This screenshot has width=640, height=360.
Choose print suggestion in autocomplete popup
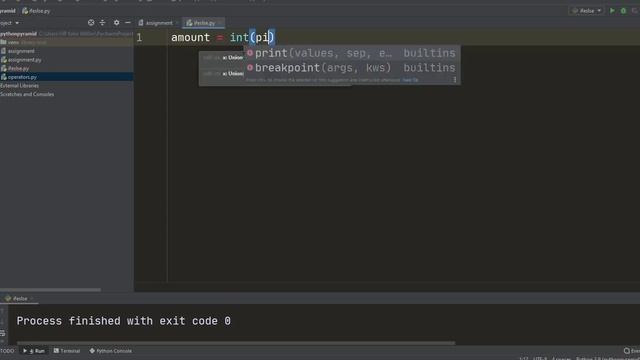point(352,53)
